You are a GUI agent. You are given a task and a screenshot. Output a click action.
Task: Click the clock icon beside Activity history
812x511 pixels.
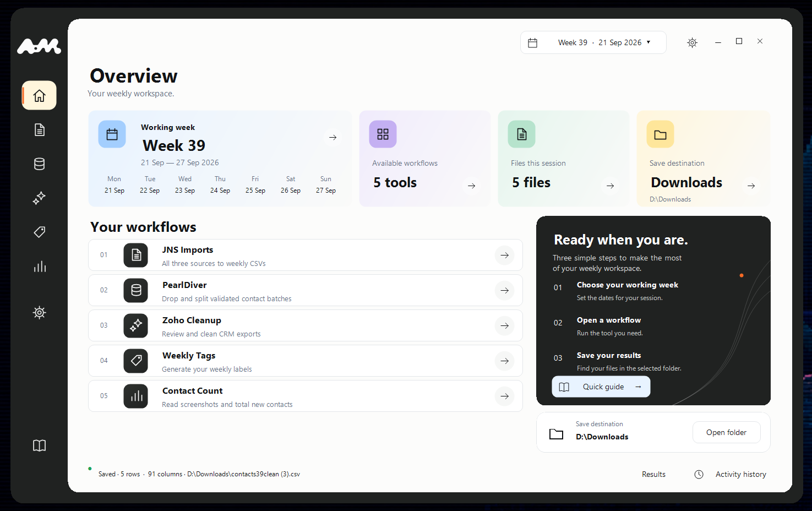(x=699, y=474)
